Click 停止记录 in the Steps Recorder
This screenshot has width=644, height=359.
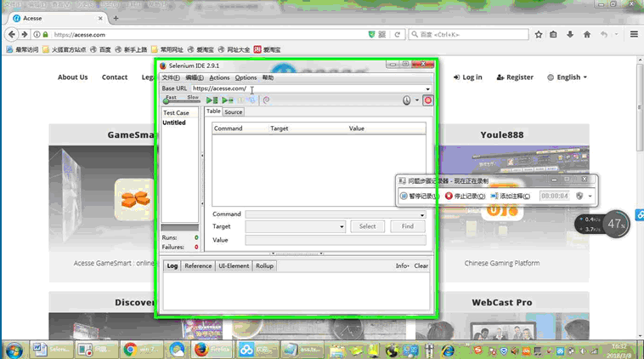(465, 197)
